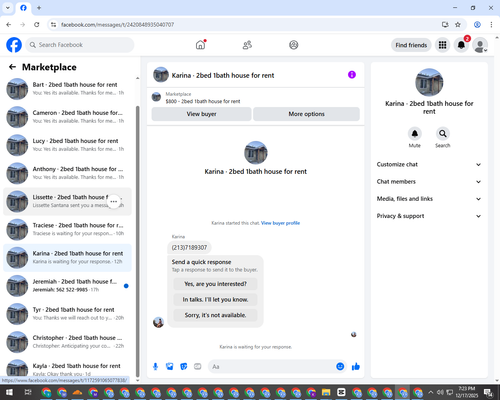Open Christopher conversation in list
Image resolution: width=500 pixels, height=400 pixels.
(67, 342)
